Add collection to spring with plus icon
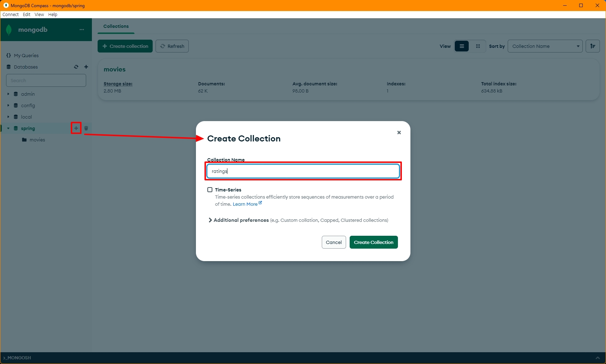The width and height of the screenshot is (606, 364). pyautogui.click(x=76, y=128)
